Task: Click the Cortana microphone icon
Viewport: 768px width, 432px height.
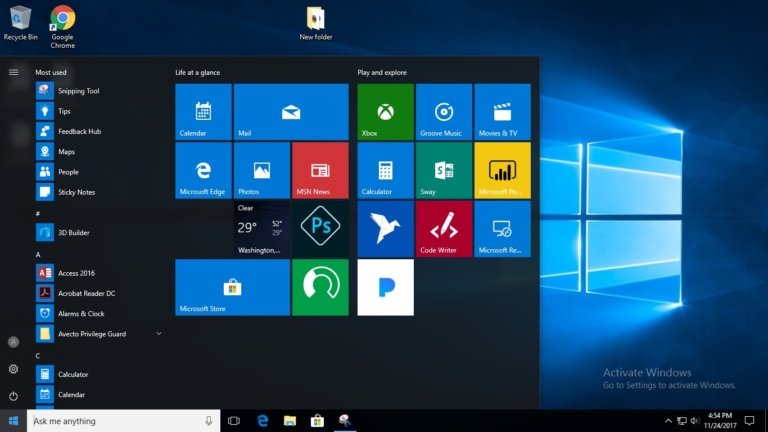Action: (x=209, y=421)
